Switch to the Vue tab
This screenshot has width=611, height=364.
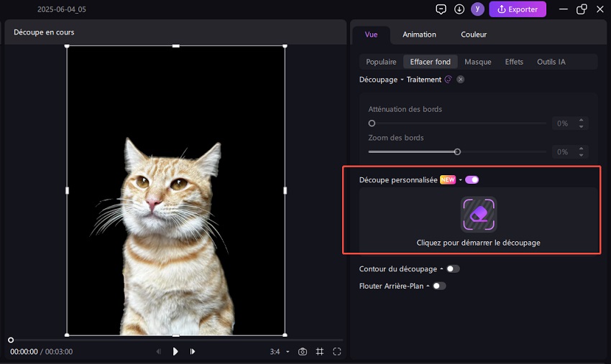pos(371,34)
